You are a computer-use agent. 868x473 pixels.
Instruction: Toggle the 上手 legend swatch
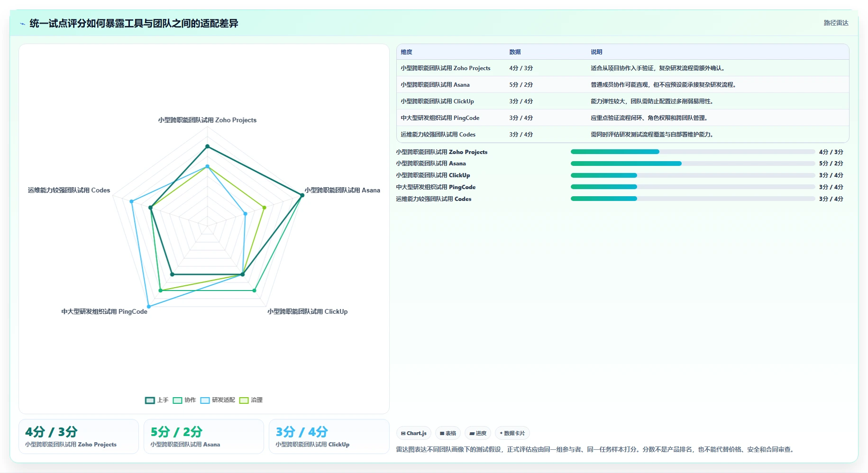(150, 400)
